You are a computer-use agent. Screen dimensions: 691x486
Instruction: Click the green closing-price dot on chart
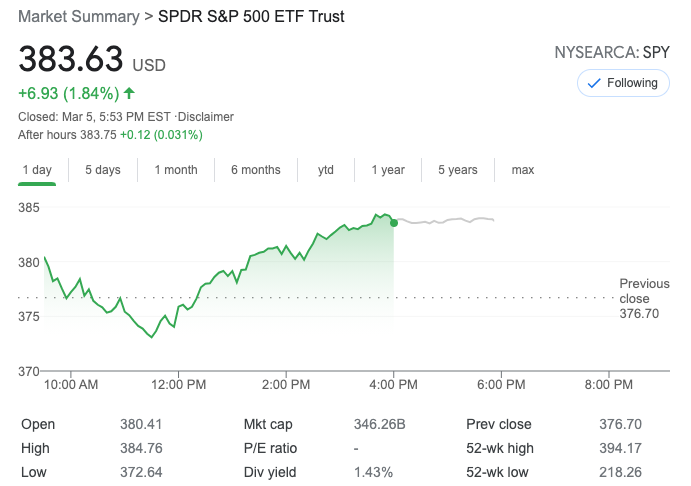pyautogui.click(x=394, y=223)
